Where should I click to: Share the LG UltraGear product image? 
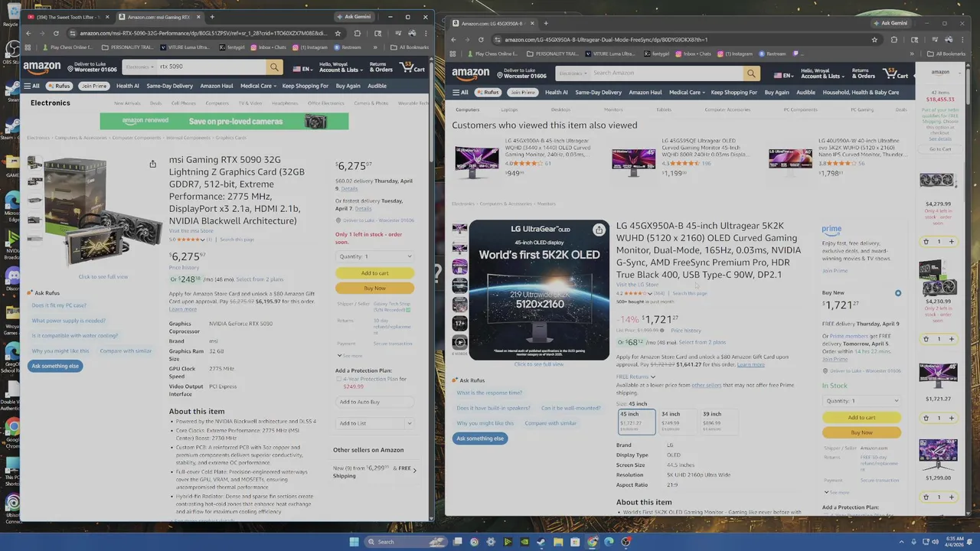(599, 230)
